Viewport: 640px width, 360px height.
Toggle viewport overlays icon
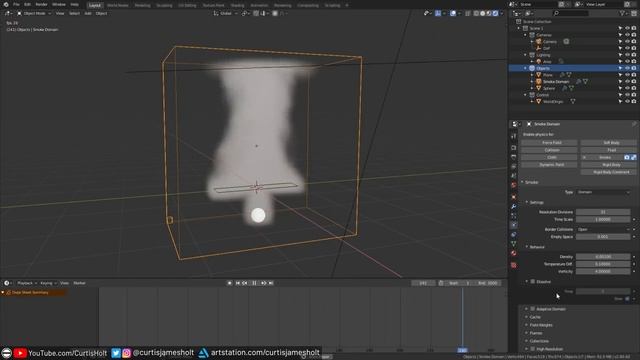[x=453, y=13]
